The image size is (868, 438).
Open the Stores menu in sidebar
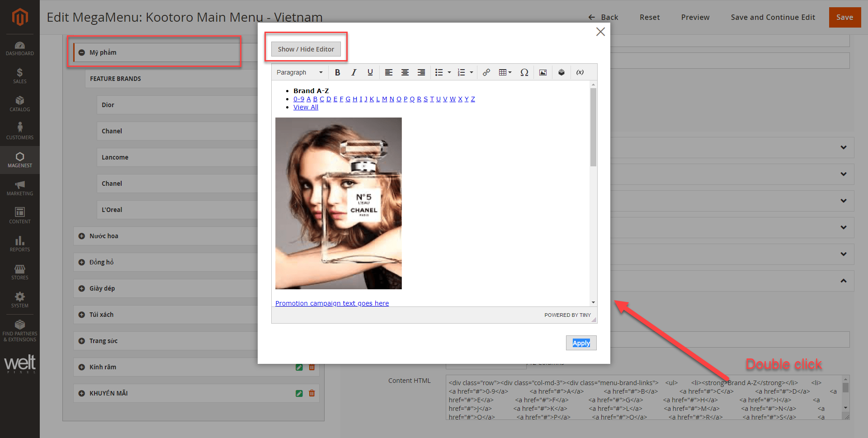pyautogui.click(x=20, y=272)
